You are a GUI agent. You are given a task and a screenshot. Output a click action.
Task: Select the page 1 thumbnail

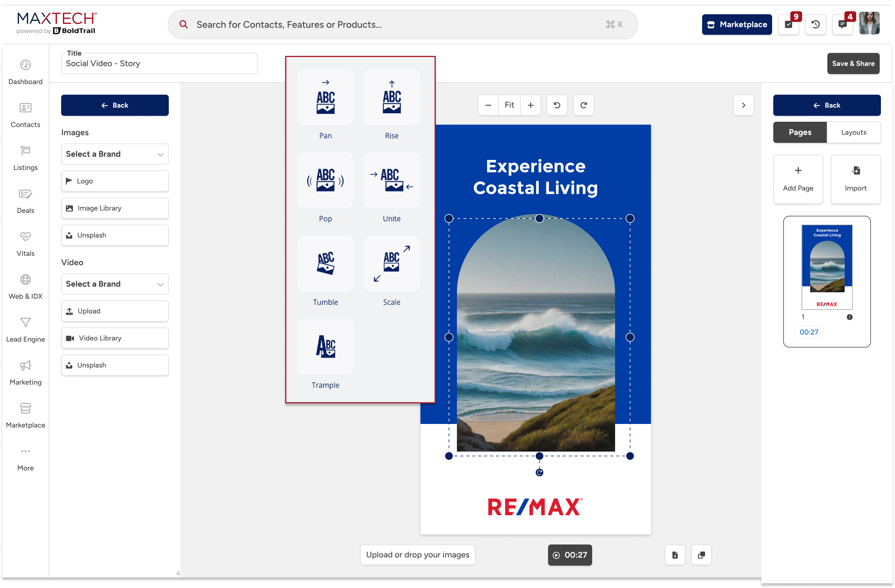pyautogui.click(x=826, y=267)
